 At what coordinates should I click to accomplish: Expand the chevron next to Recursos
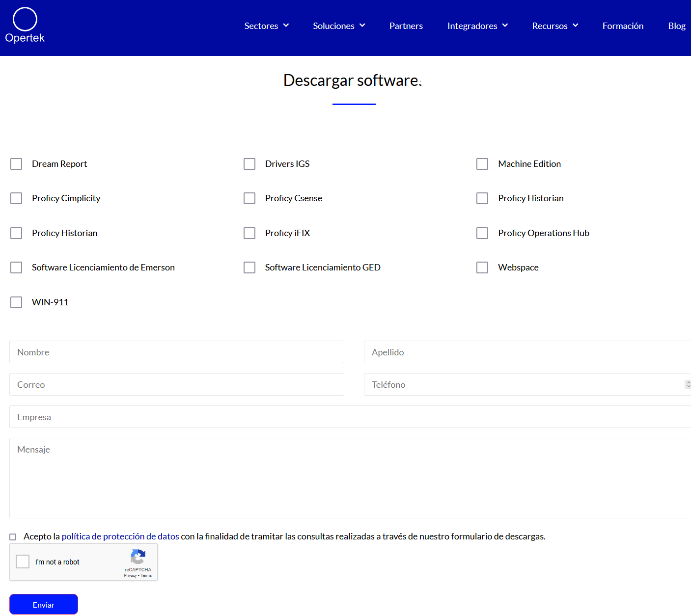point(576,26)
